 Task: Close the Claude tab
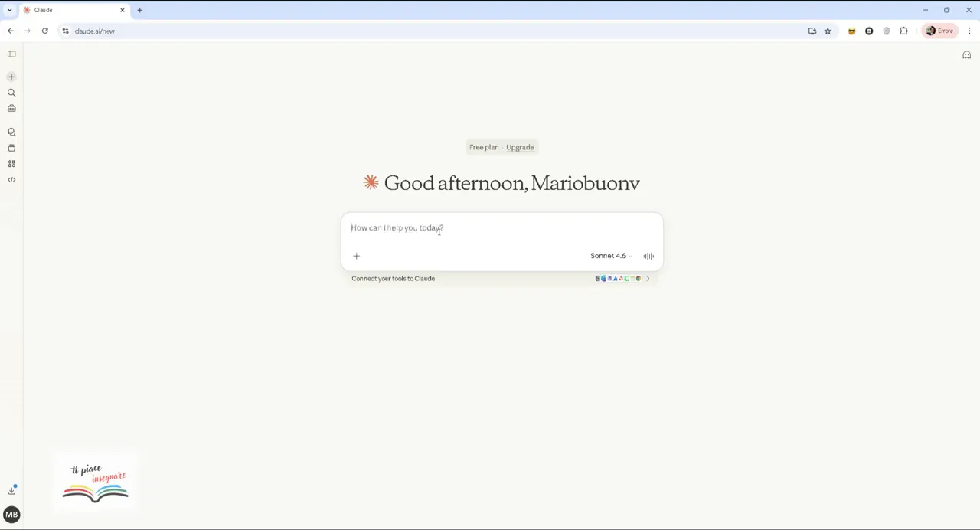pos(122,10)
